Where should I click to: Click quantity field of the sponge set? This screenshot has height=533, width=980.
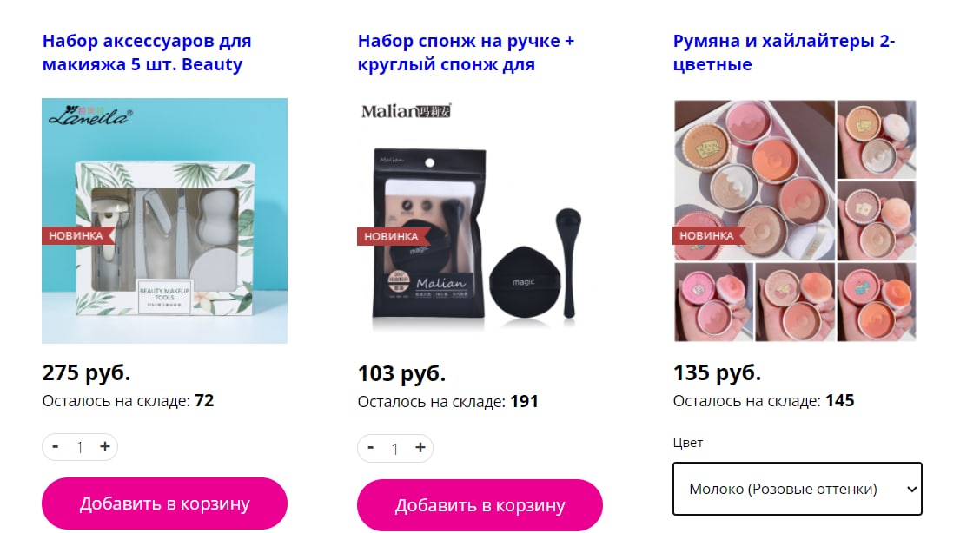pos(395,448)
